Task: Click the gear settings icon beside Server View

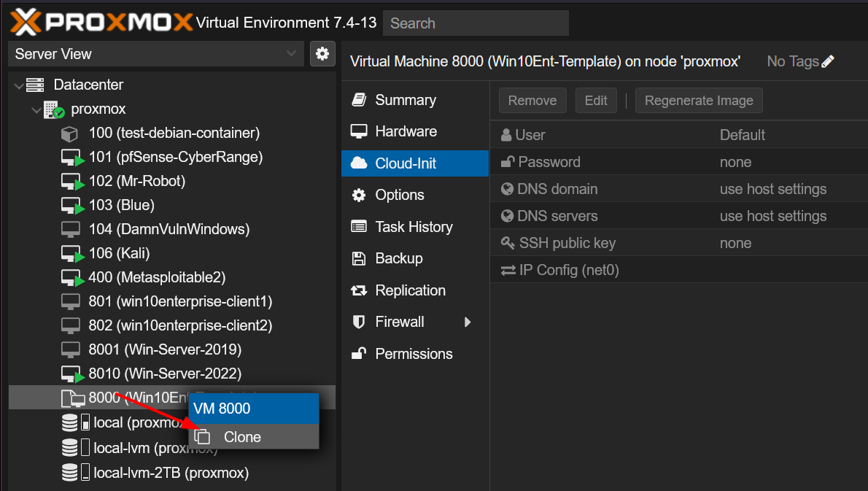Action: click(322, 53)
